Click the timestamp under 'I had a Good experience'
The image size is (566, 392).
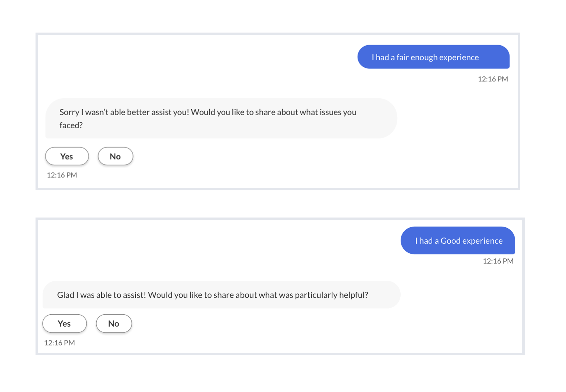click(498, 261)
